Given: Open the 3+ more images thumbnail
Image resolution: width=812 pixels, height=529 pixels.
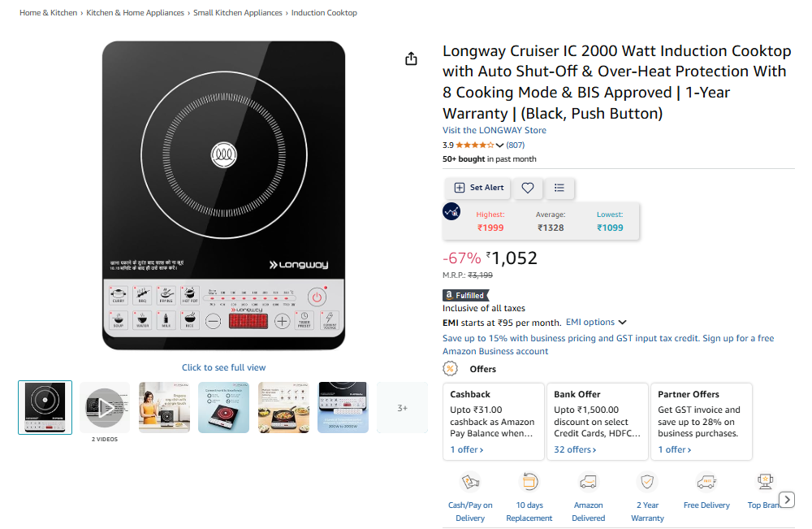Looking at the screenshot, I should pos(403,408).
